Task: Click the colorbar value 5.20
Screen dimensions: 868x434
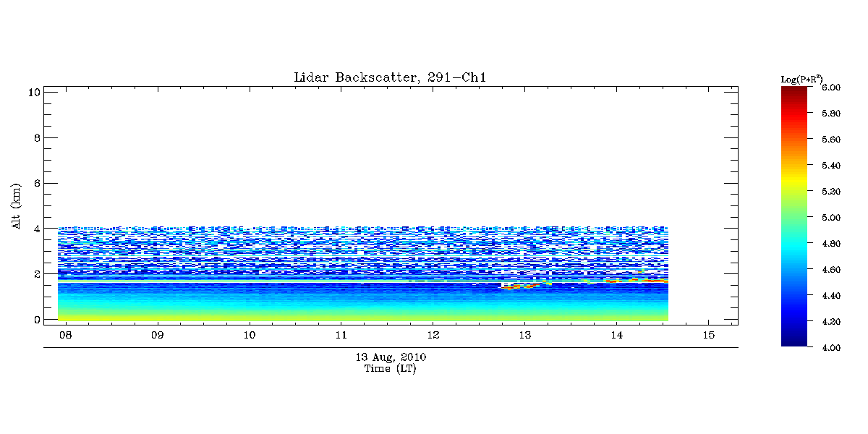Action: click(x=831, y=192)
